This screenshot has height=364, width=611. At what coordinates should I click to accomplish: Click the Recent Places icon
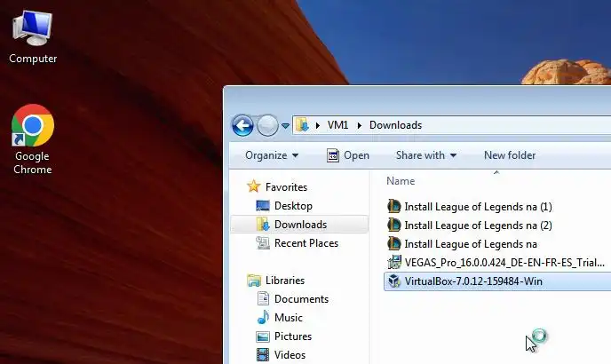pyautogui.click(x=263, y=243)
